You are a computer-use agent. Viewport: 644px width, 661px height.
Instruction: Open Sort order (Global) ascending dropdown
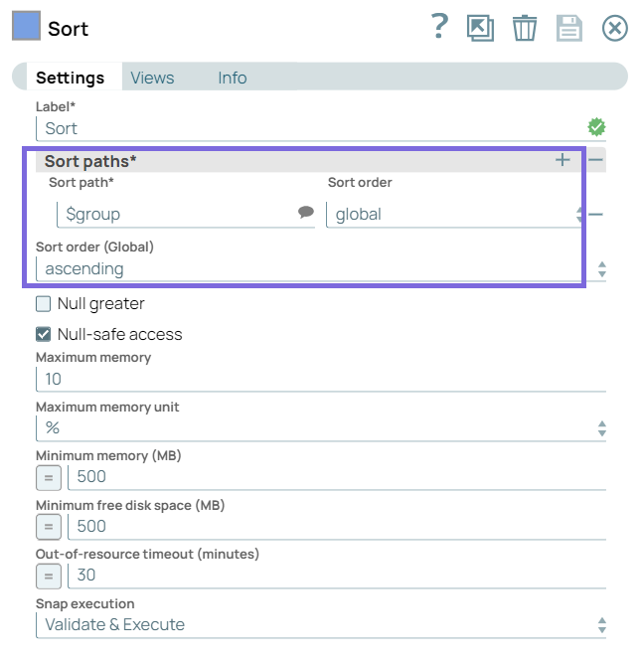pyautogui.click(x=318, y=268)
